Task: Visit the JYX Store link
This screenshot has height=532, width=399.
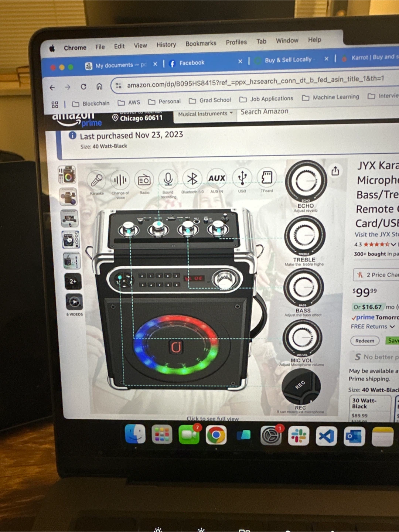Action: (x=377, y=234)
